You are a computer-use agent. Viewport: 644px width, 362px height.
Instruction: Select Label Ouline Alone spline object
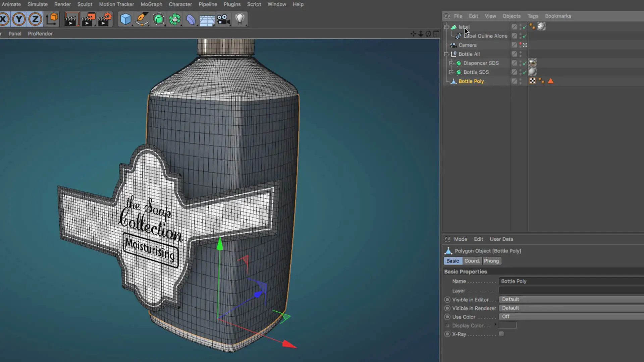485,36
